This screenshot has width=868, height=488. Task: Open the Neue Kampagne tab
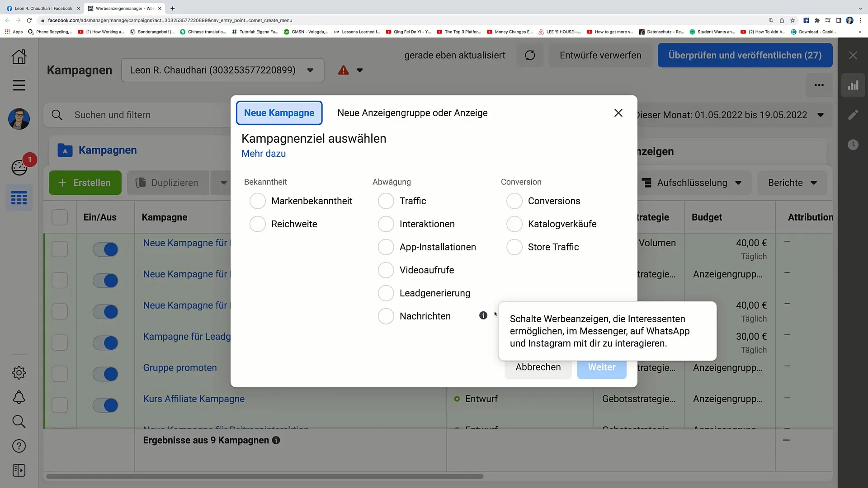(279, 113)
